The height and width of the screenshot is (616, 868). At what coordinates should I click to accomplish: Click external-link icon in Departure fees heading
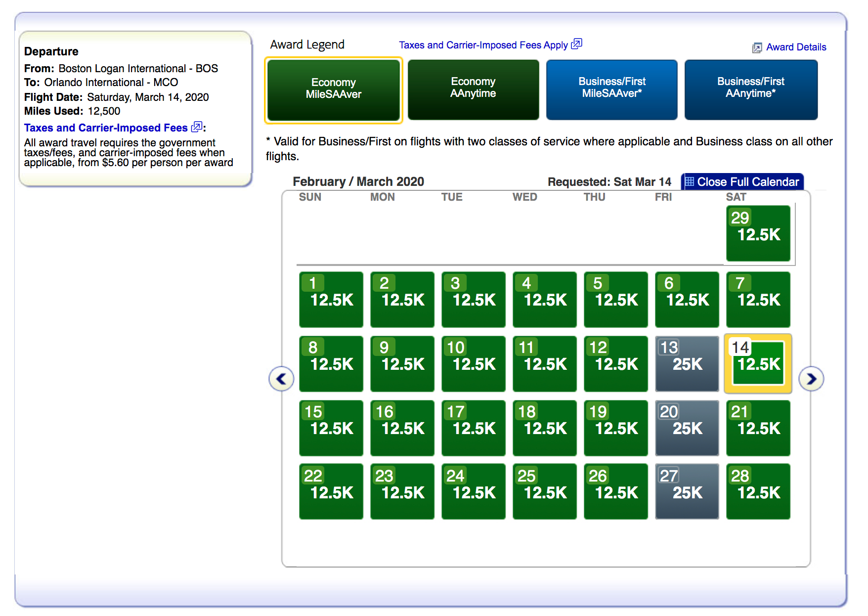coord(196,127)
